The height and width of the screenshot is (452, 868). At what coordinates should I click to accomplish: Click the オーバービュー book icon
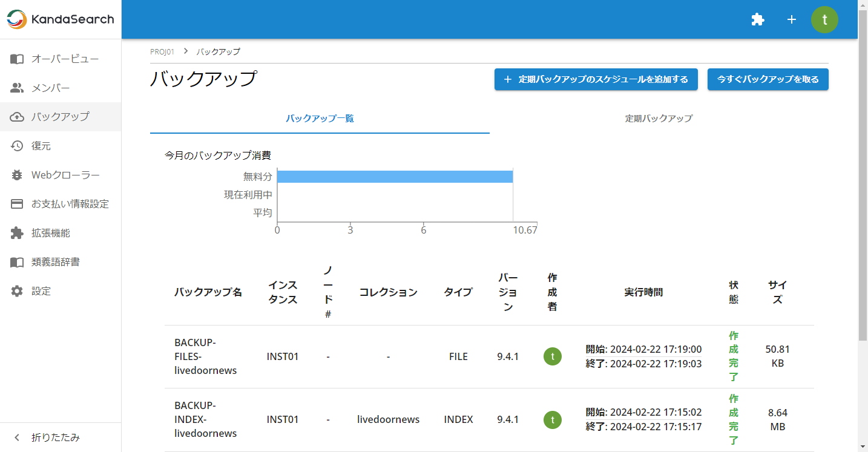pyautogui.click(x=17, y=59)
